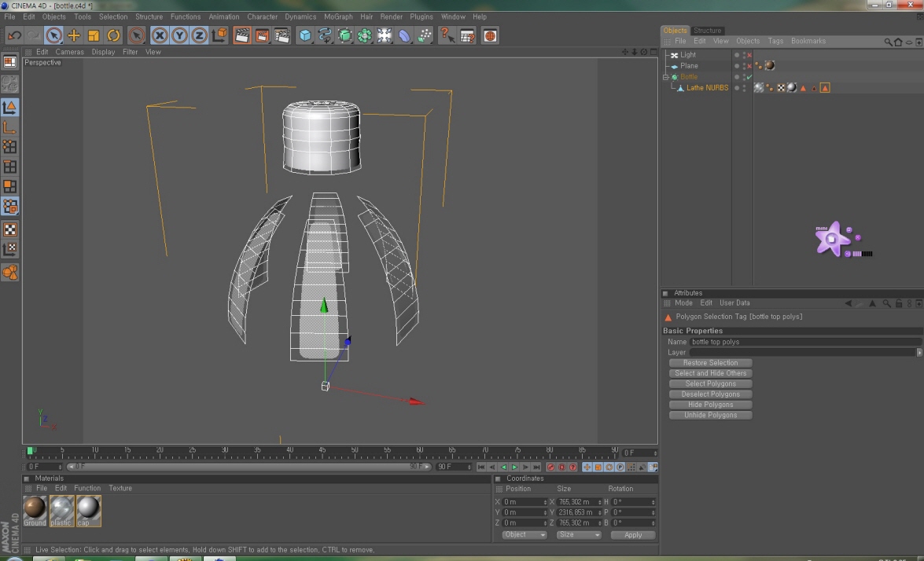Viewport: 924px width, 561px height.
Task: Render the active view
Action: point(241,36)
